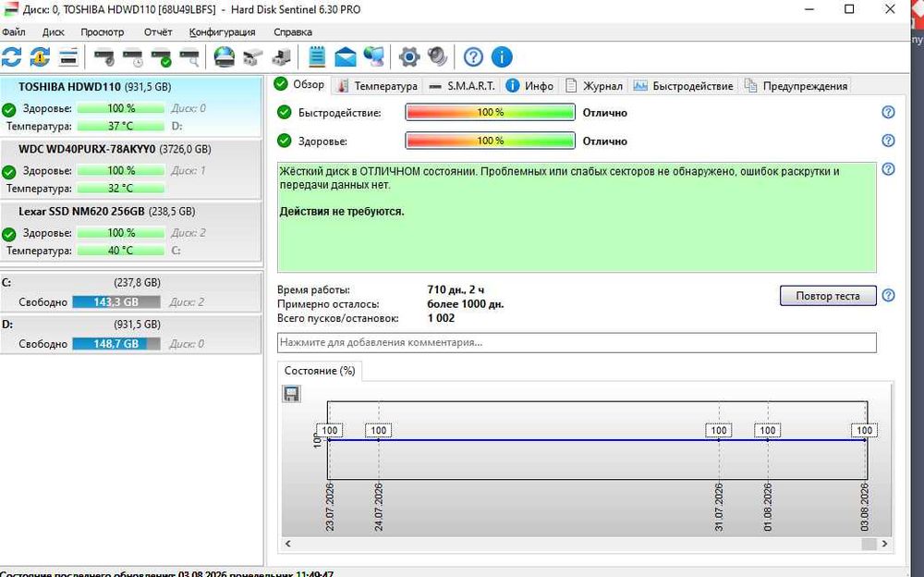Click the WDC temperature 32 °C bar
Viewport: 924px width, 577px height.
[x=121, y=189]
